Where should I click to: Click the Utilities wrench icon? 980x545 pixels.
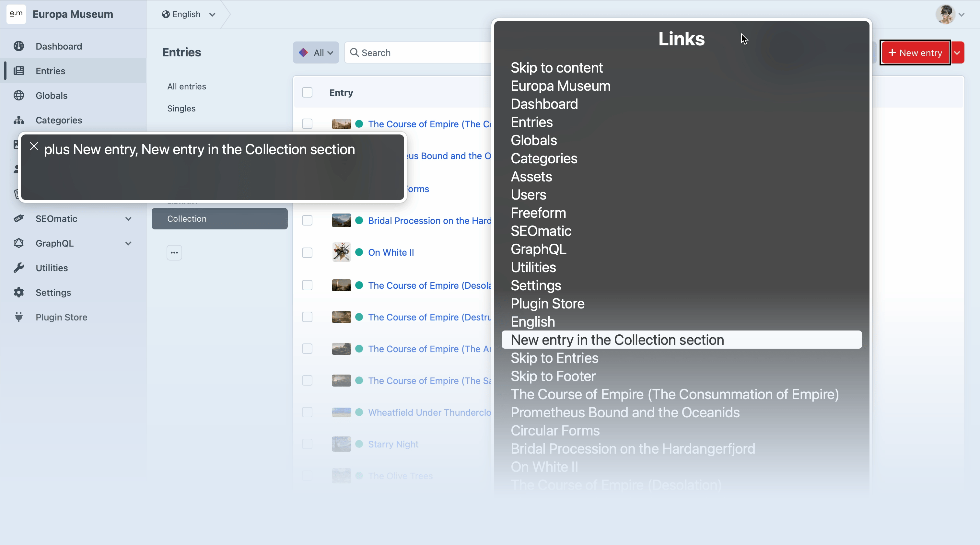pyautogui.click(x=19, y=268)
